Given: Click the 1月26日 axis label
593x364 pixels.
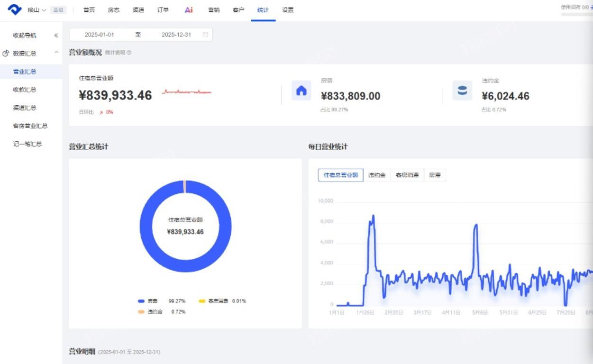Looking at the screenshot, I should [365, 312].
